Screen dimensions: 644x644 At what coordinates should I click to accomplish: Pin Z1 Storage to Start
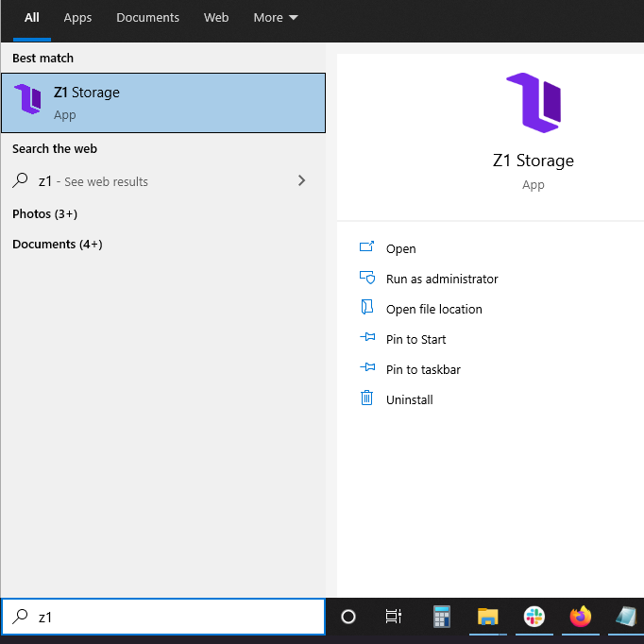[415, 340]
